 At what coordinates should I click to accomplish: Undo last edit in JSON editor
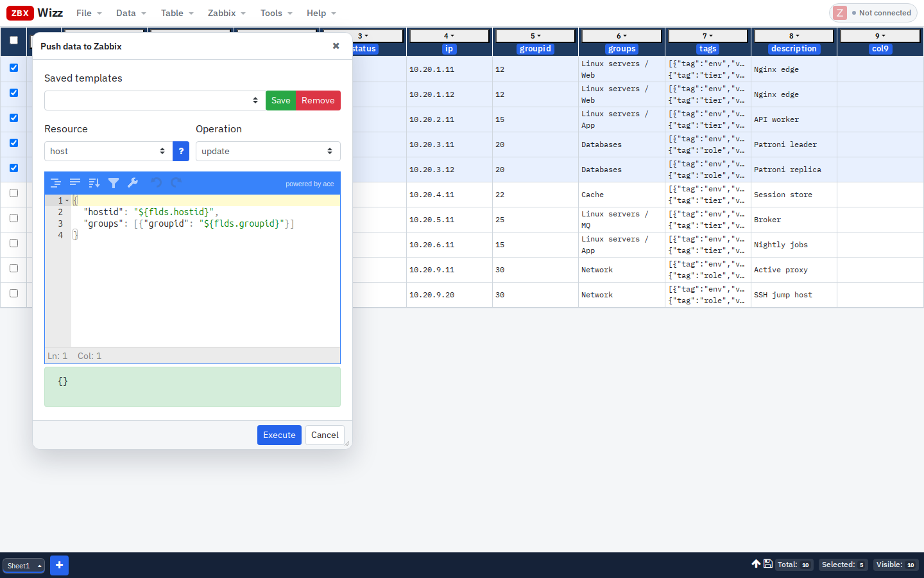tap(156, 183)
